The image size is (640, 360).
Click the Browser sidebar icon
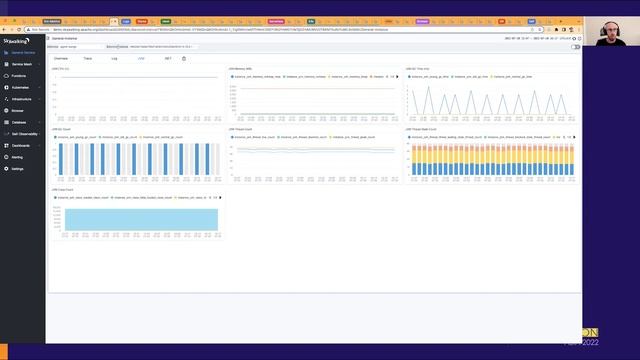tap(6, 111)
